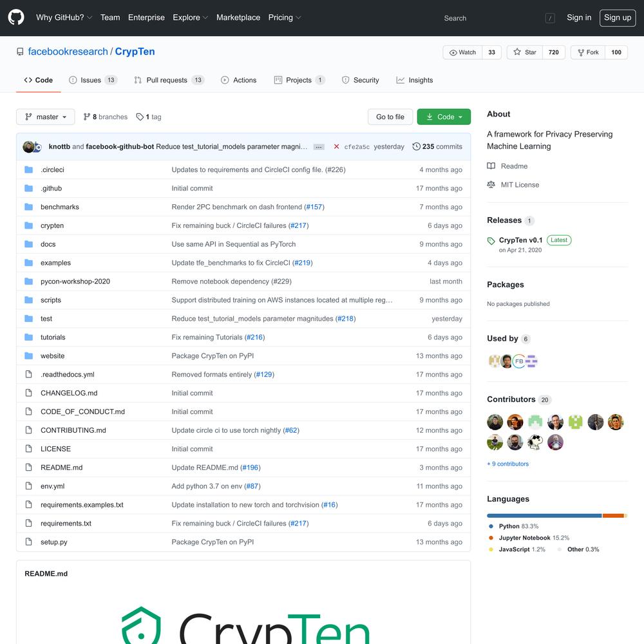Expand the Explore menu
Viewport: 644px width, 644px height.
click(190, 17)
